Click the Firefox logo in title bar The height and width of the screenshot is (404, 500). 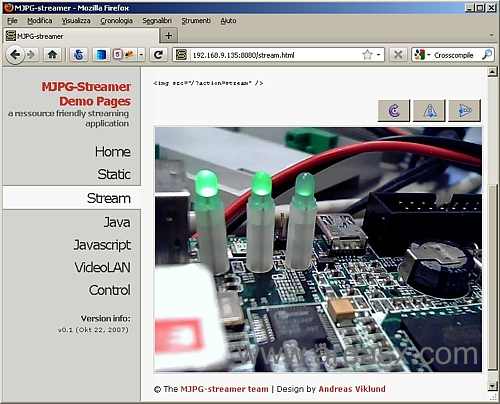click(8, 7)
